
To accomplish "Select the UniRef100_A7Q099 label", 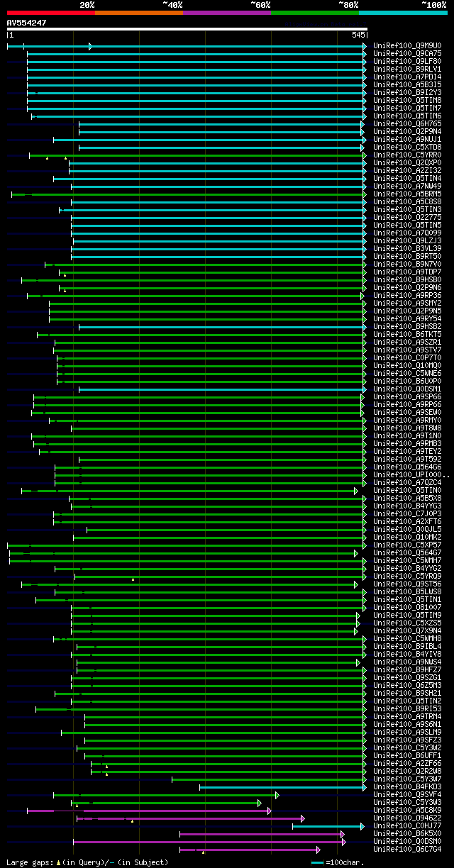I will [407, 233].
